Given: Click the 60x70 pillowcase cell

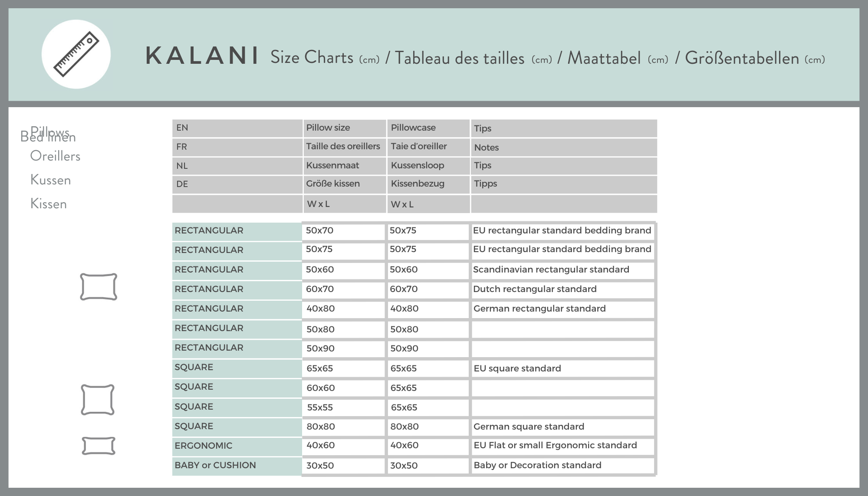Looking at the screenshot, I should click(x=427, y=290).
